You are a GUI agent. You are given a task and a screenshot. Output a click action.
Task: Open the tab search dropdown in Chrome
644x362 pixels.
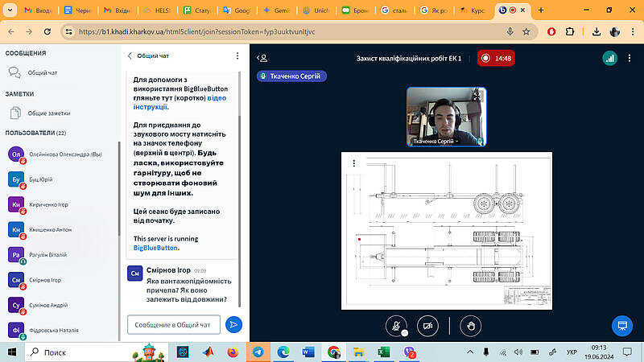(10, 10)
